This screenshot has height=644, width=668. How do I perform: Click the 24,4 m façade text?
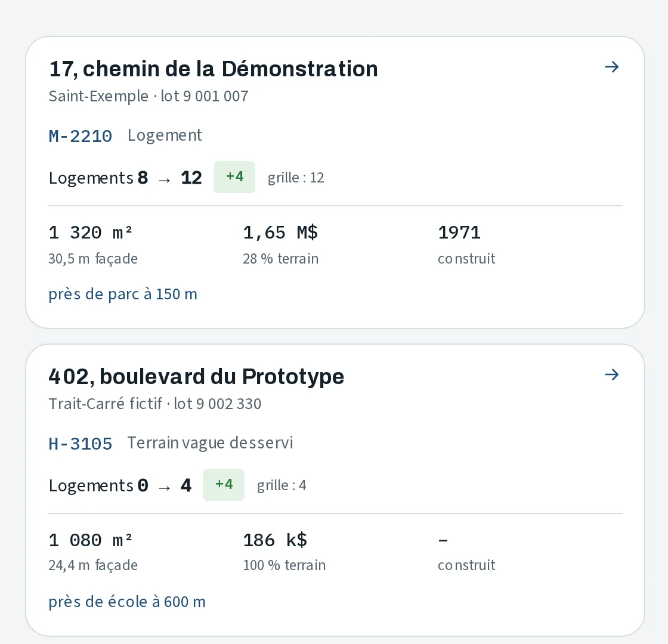93,565
